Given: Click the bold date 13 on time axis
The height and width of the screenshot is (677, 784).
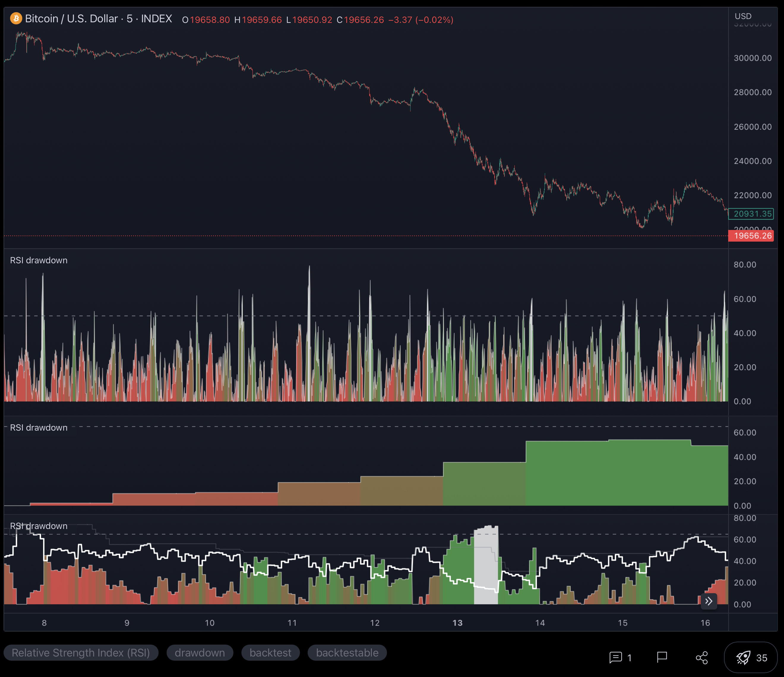Looking at the screenshot, I should click(457, 623).
